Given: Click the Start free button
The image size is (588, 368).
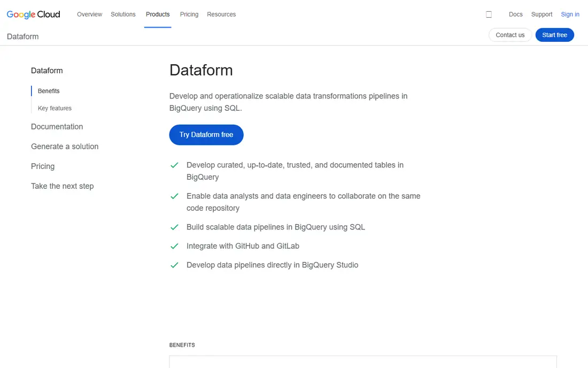Looking at the screenshot, I should (x=555, y=35).
